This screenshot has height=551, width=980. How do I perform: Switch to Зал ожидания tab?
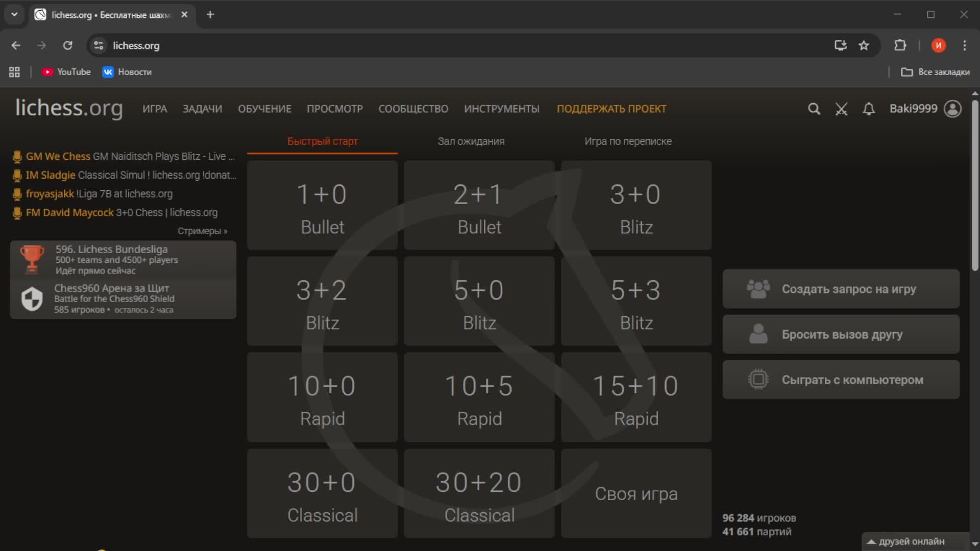pyautogui.click(x=471, y=141)
